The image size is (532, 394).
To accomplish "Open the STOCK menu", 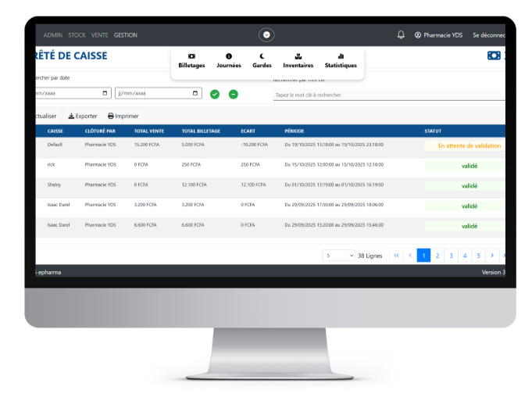I will (77, 35).
